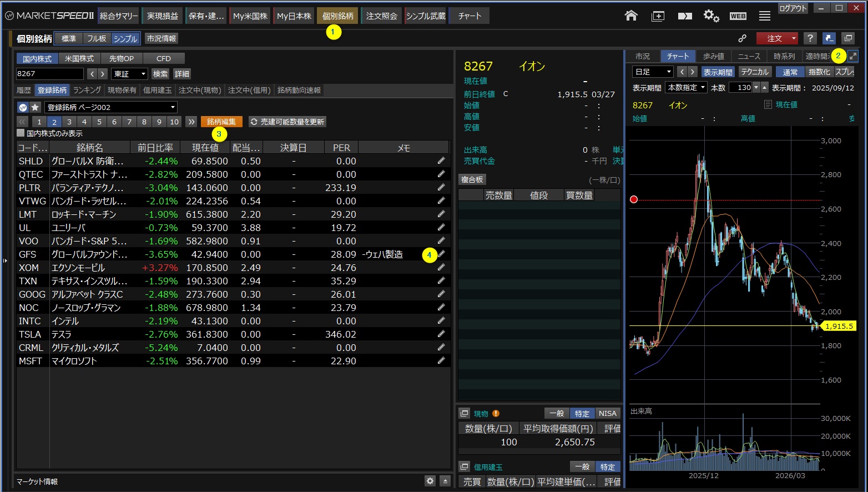Open the settings gear in top toolbar
Screen dimensions: 868x492
point(711,16)
